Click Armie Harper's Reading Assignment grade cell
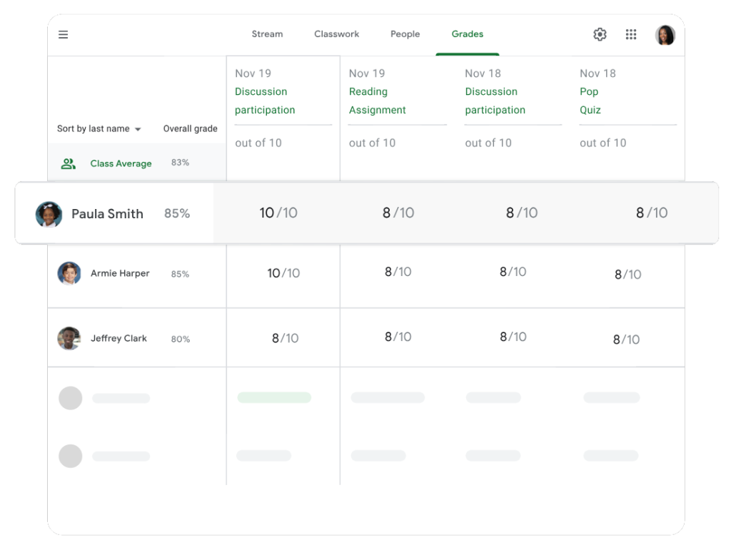Image resolution: width=731 pixels, height=560 pixels. click(398, 272)
